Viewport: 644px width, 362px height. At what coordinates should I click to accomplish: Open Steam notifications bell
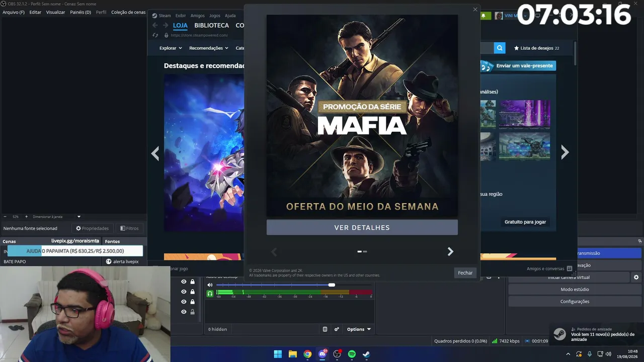pyautogui.click(x=484, y=16)
